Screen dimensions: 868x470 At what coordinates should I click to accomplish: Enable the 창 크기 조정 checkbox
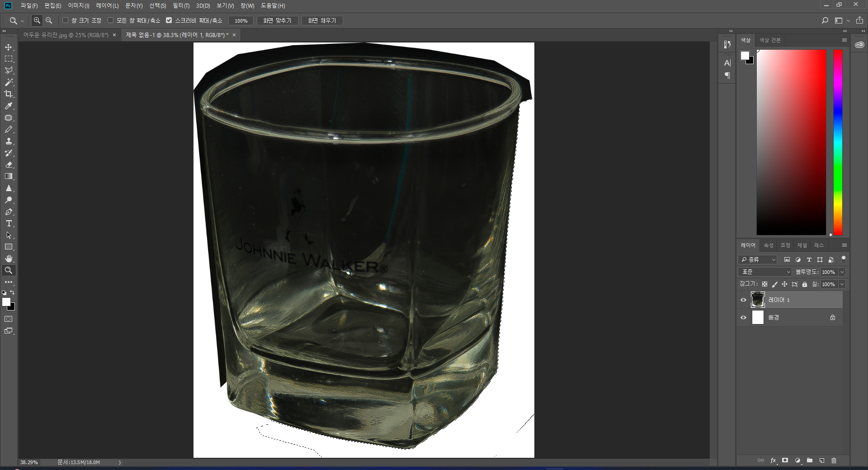click(x=65, y=20)
